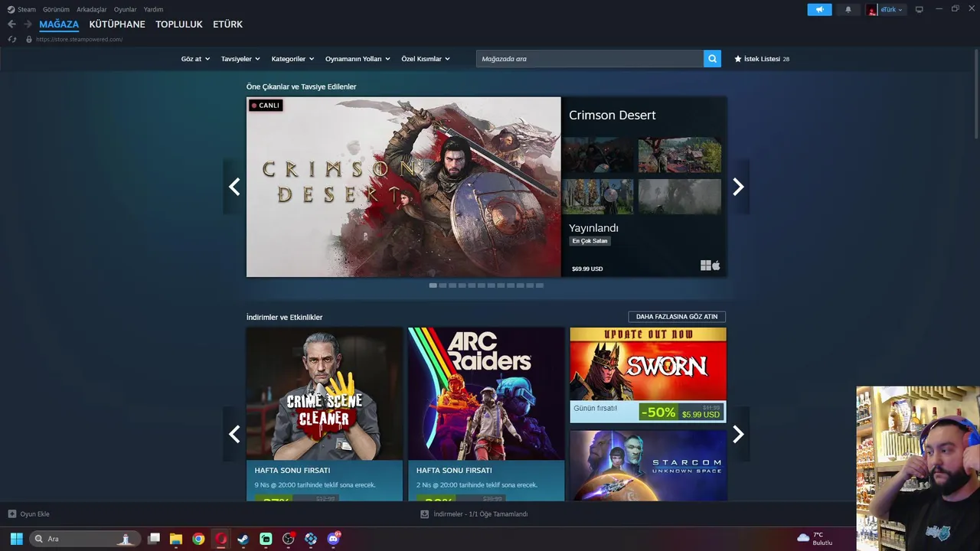Viewport: 980px width, 551px height.
Task: Open Crime Scene Cleaner deal card
Action: tap(325, 414)
